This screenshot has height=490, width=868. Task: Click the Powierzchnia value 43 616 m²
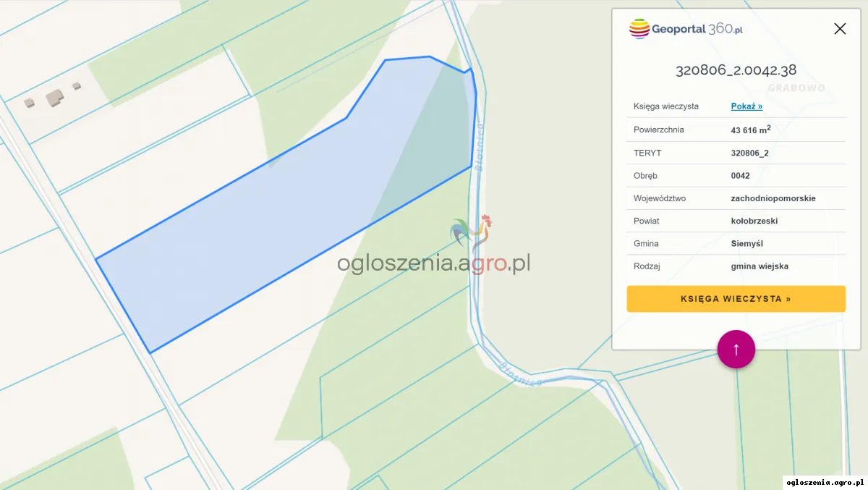click(751, 130)
